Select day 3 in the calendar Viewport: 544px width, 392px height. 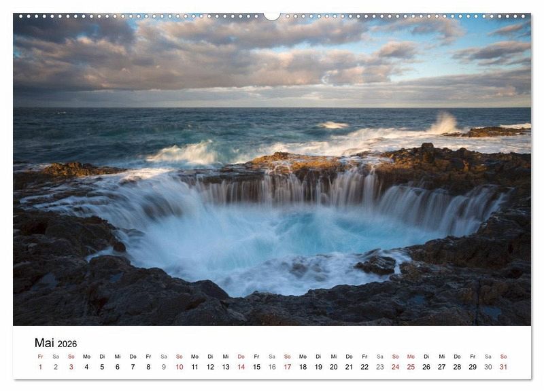(71, 367)
